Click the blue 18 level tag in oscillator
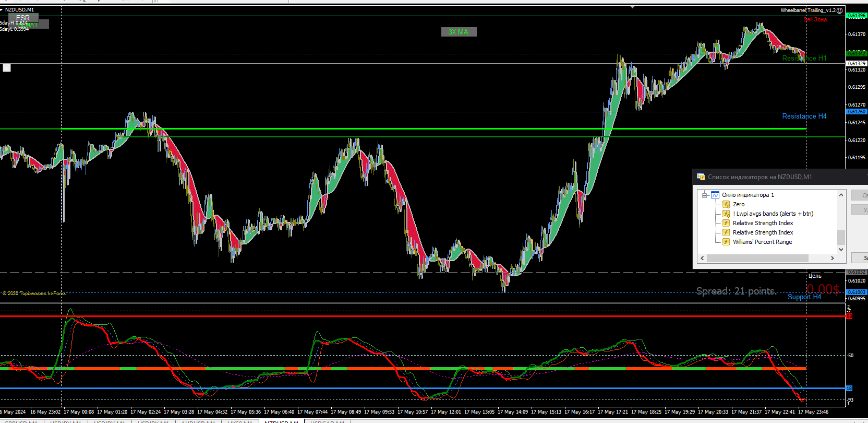Screen dimensions: 868x423 pos(849,389)
